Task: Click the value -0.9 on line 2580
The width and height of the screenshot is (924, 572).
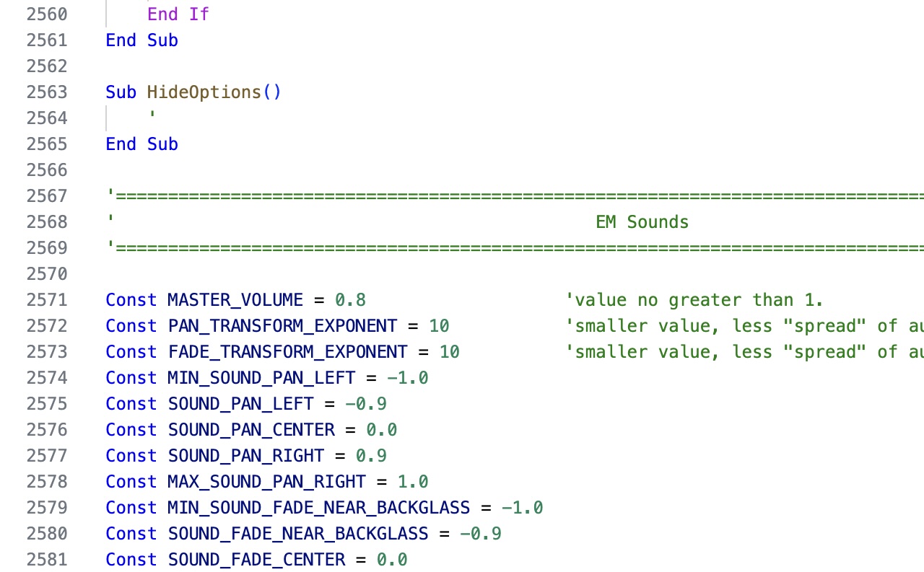Action: [481, 534]
